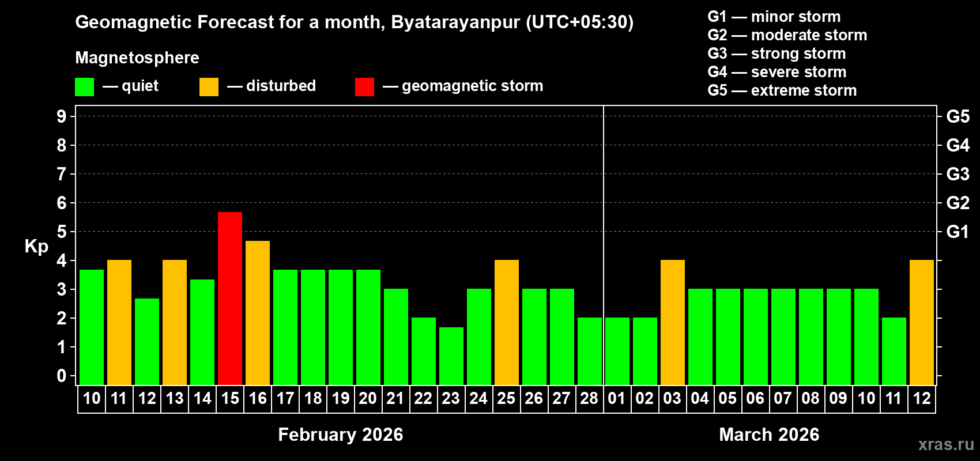Click the green bar for February 22

(x=424, y=352)
